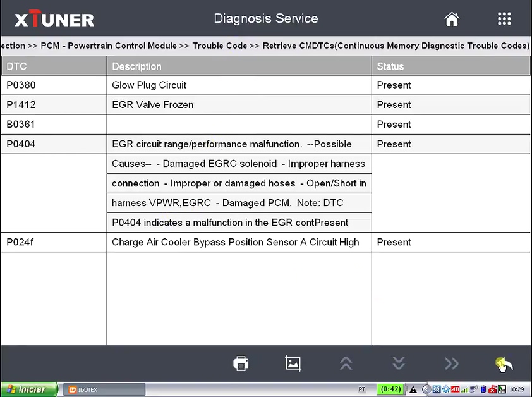Click the blue battery tray icon

483,389
